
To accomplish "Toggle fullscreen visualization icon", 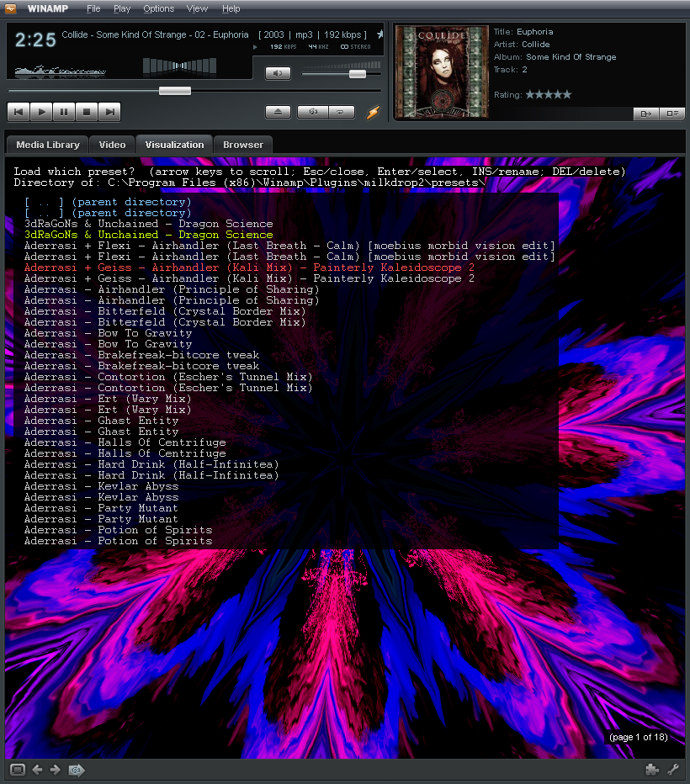I will pos(18,770).
